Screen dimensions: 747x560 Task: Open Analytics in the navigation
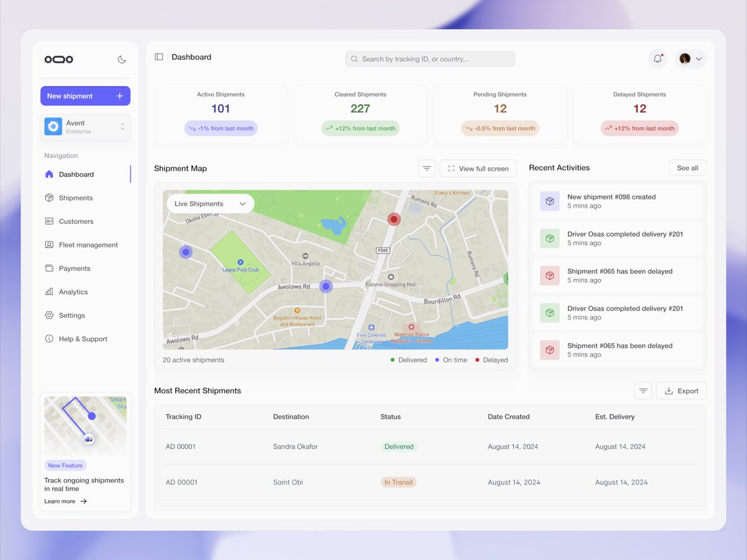tap(85, 292)
